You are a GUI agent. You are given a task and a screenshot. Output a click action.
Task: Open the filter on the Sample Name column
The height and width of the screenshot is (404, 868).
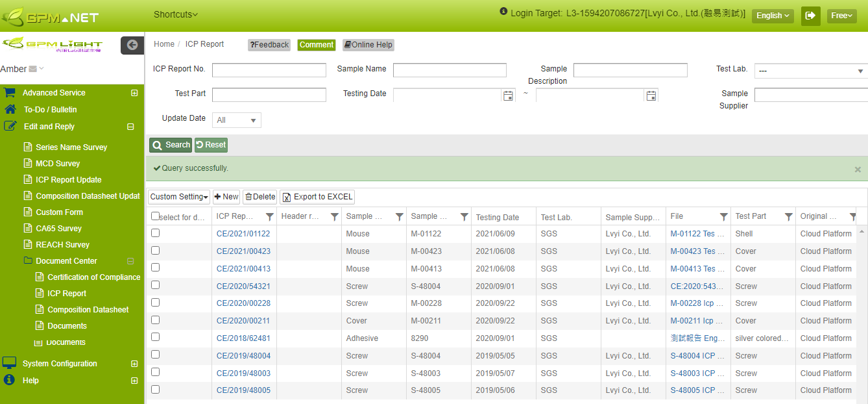(400, 217)
